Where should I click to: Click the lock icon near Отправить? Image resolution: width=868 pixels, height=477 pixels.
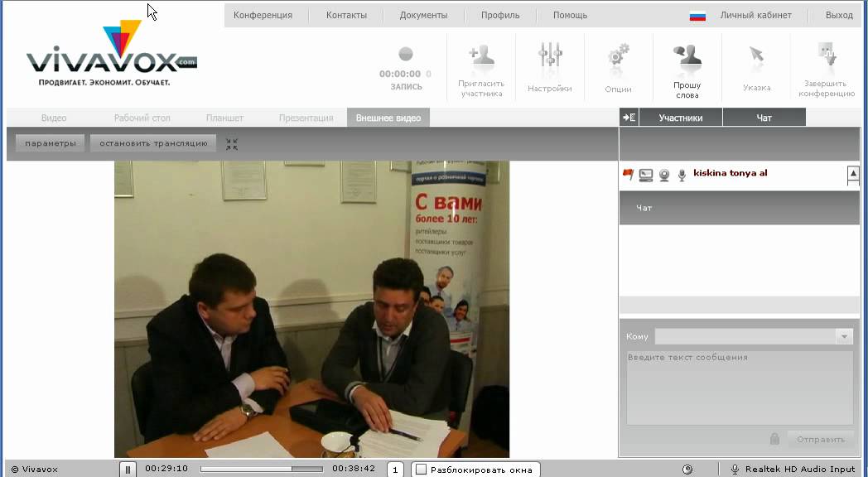coord(774,440)
